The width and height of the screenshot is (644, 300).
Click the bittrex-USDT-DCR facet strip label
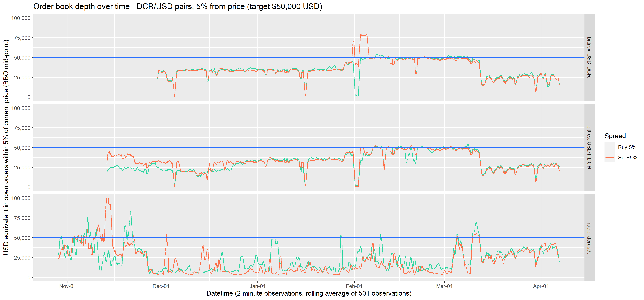click(589, 147)
